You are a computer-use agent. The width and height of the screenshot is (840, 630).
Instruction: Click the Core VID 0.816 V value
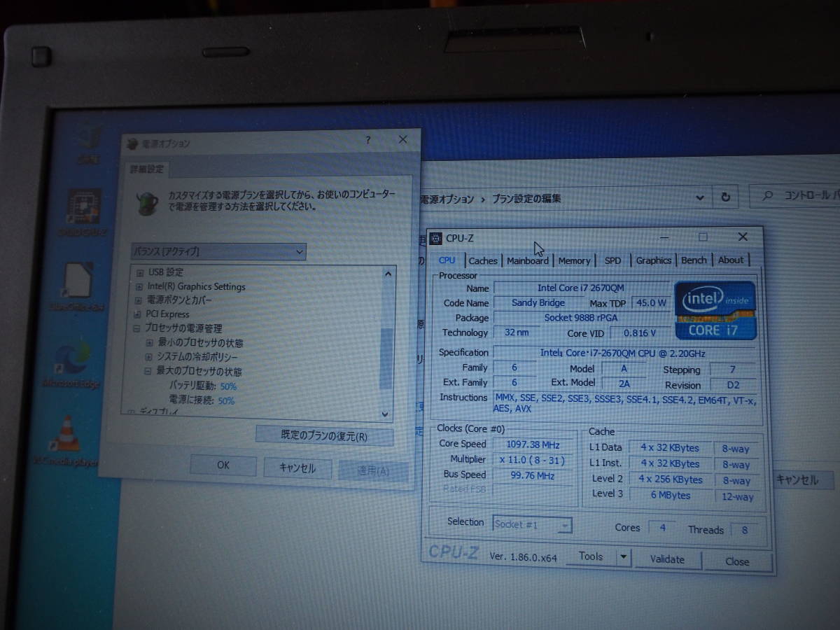coord(640,333)
